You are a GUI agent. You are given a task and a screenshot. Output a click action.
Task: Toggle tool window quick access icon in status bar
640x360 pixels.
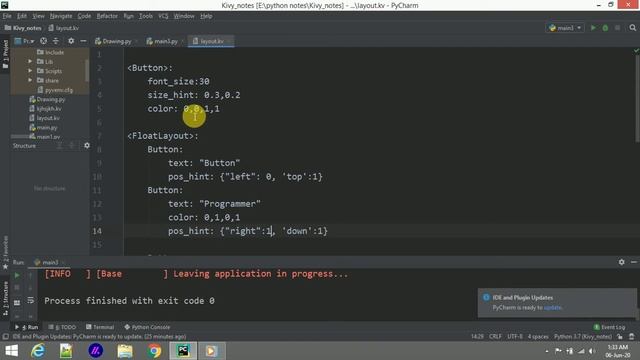[5, 337]
